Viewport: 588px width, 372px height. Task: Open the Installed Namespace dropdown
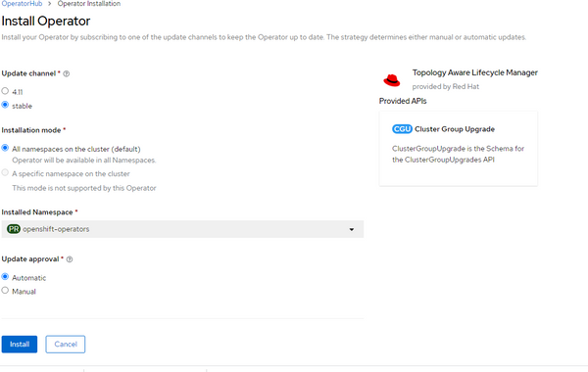pos(182,229)
